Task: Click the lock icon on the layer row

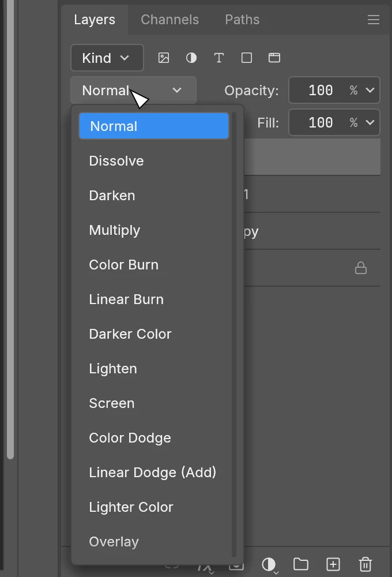Action: 361,268
